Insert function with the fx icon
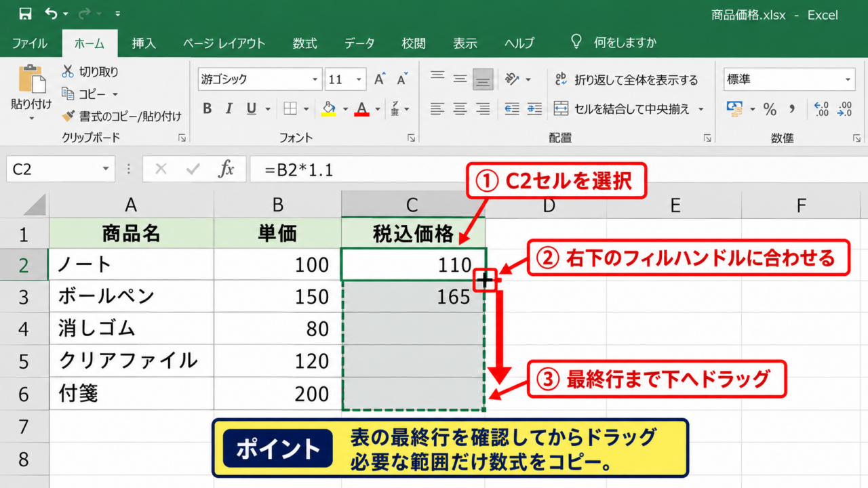 click(226, 169)
